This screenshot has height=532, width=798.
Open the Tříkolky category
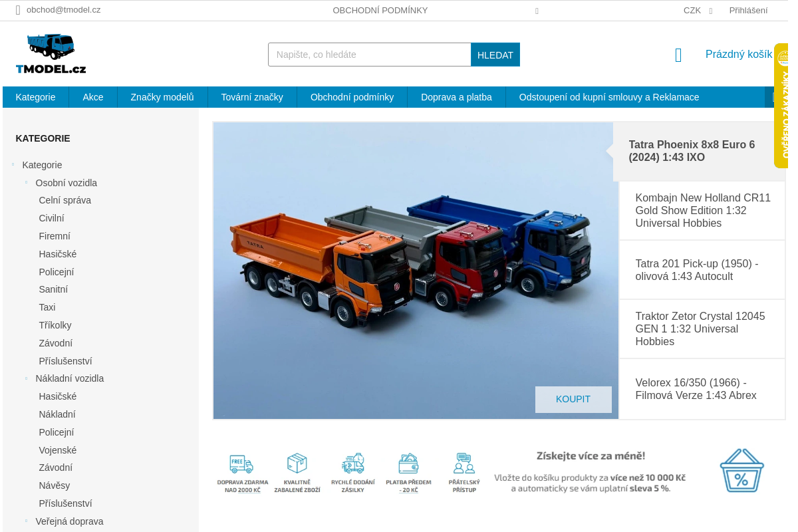(x=55, y=325)
